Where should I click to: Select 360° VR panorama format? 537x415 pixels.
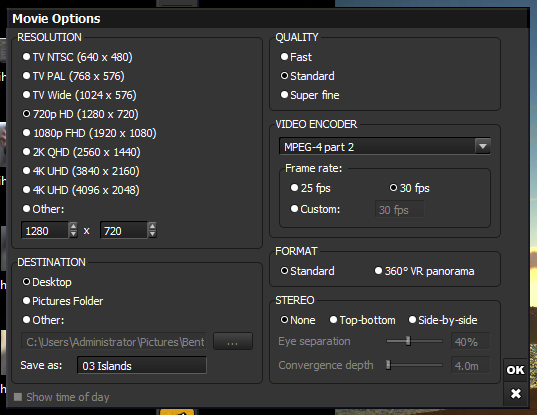(x=424, y=271)
